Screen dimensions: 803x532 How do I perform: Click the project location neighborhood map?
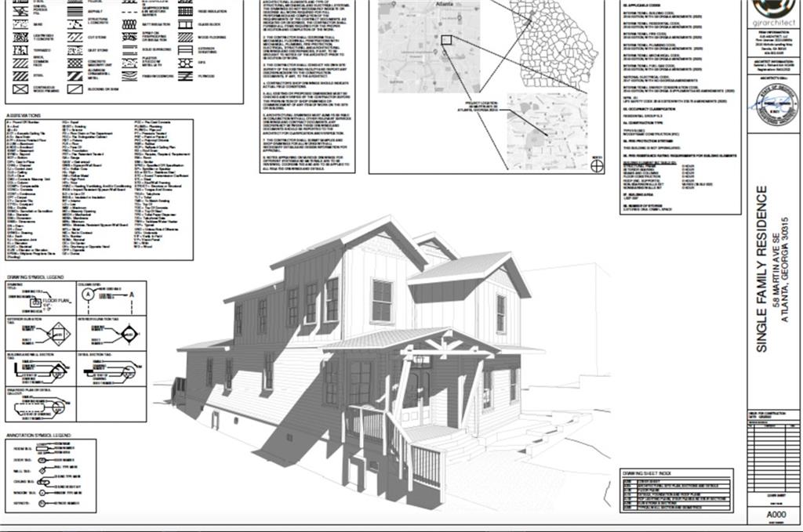click(x=547, y=129)
